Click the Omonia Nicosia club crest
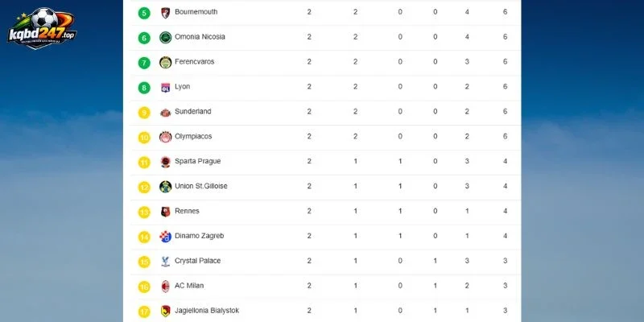The height and width of the screenshot is (322, 644). tap(166, 37)
